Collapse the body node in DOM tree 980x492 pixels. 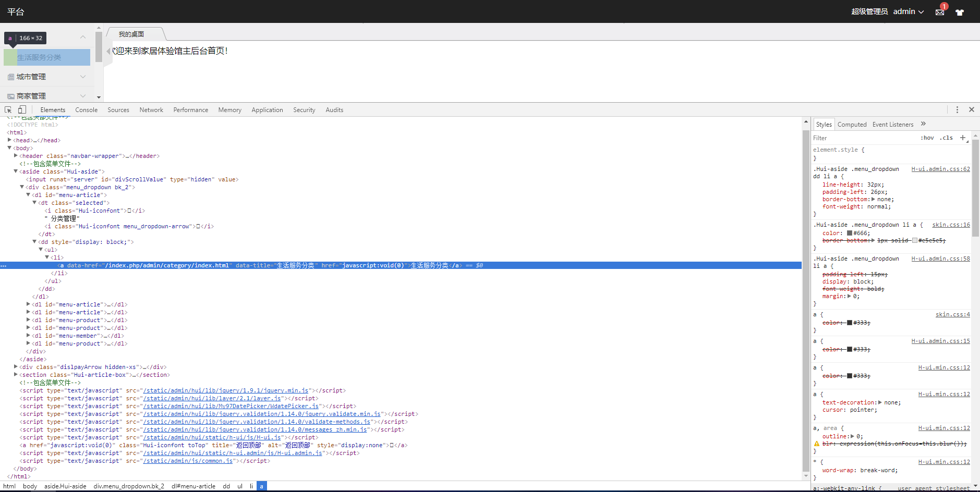(9, 148)
